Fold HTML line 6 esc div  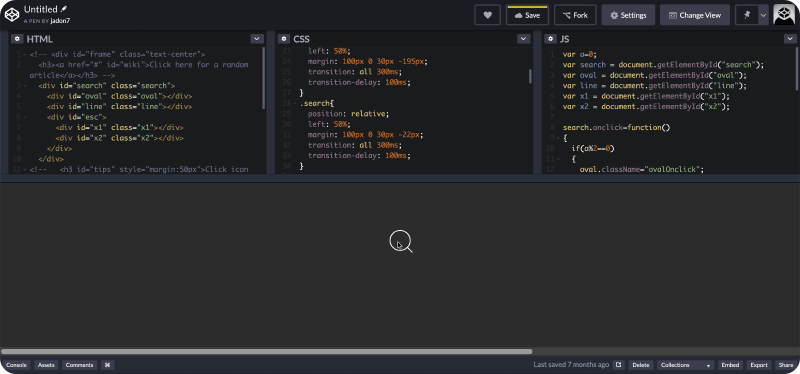(x=25, y=117)
